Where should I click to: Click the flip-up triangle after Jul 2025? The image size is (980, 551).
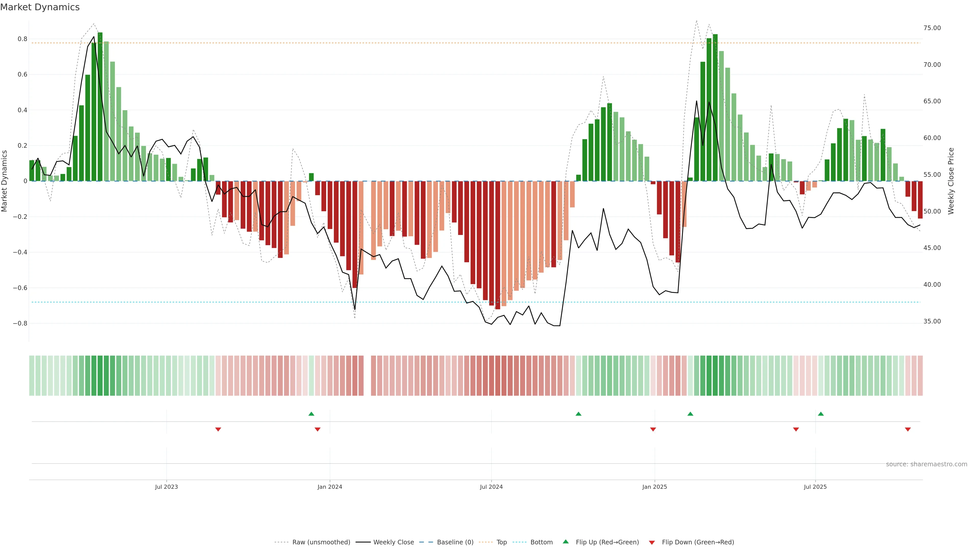coord(820,414)
